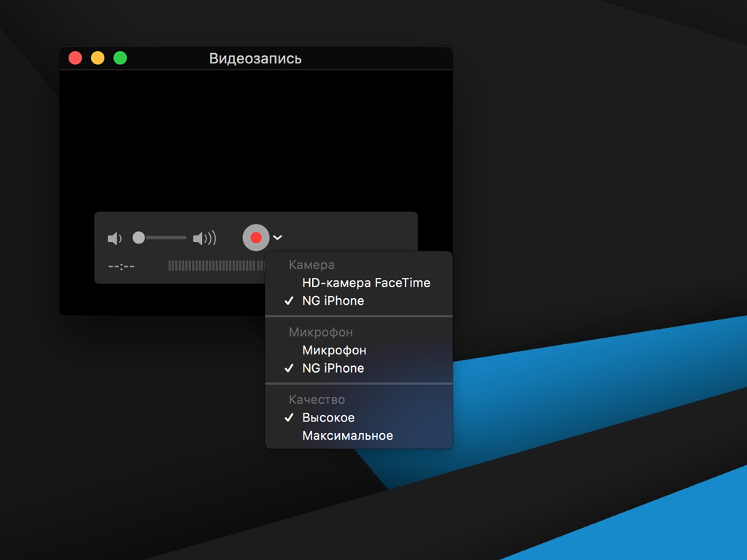Adjust the volume slider knob
The height and width of the screenshot is (560, 747).
139,238
